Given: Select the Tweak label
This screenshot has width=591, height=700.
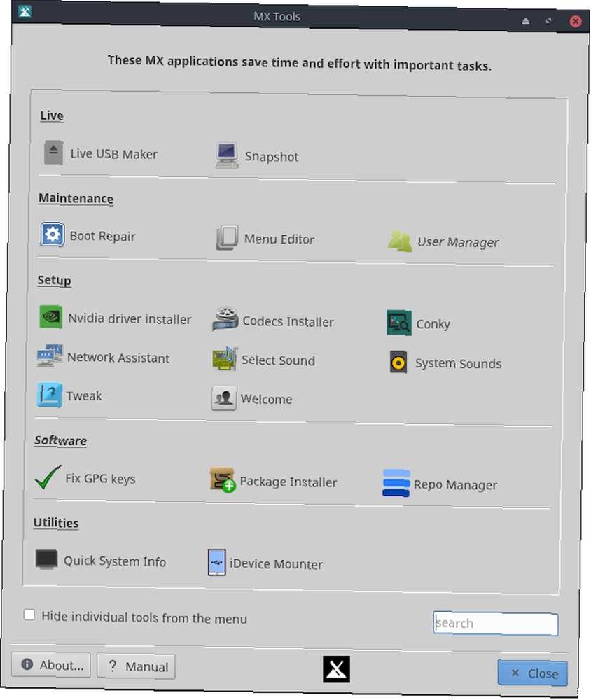Looking at the screenshot, I should tap(84, 396).
